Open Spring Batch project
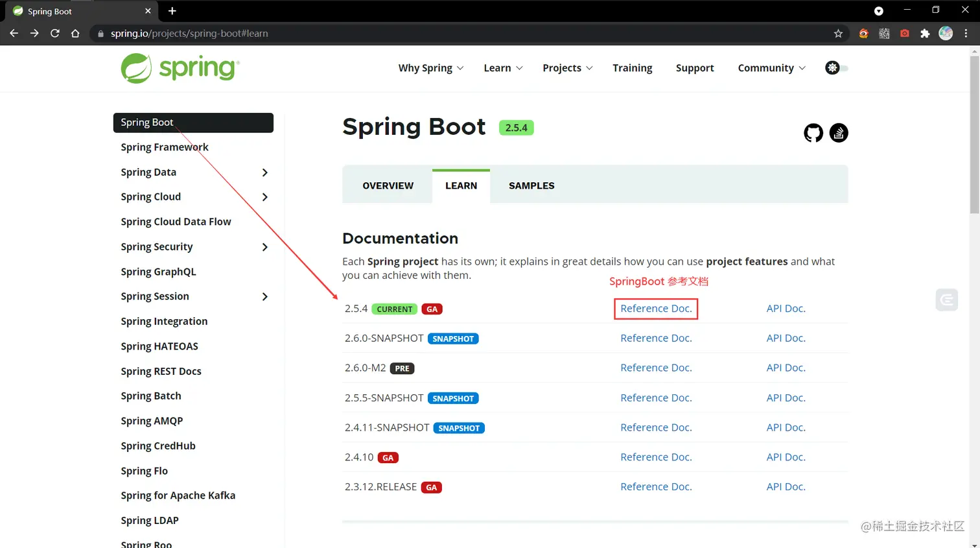The width and height of the screenshot is (980, 548). (x=151, y=396)
